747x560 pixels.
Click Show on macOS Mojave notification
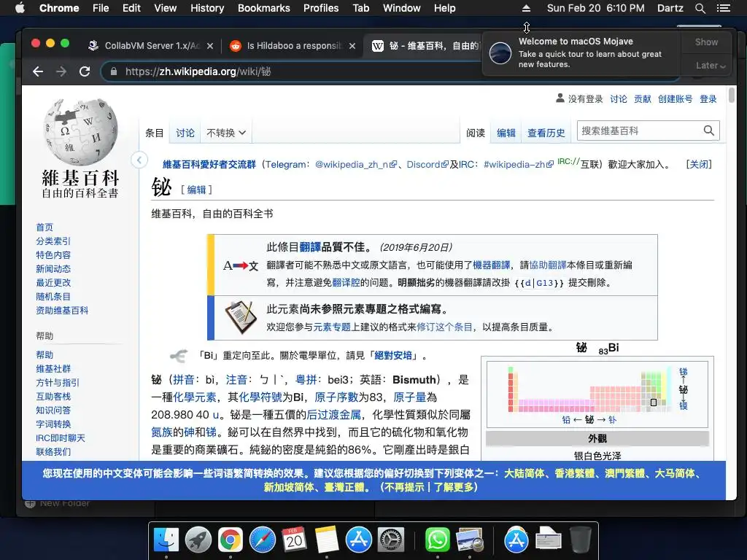pyautogui.click(x=706, y=42)
